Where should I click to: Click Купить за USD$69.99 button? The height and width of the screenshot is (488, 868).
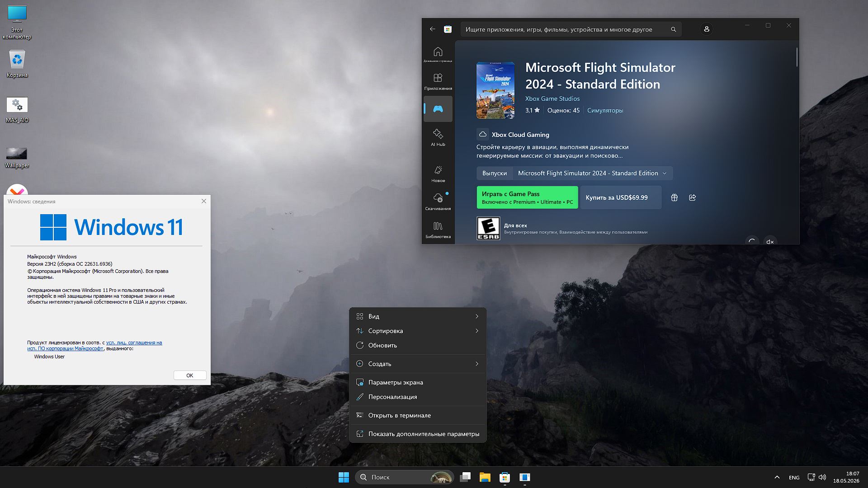621,197
